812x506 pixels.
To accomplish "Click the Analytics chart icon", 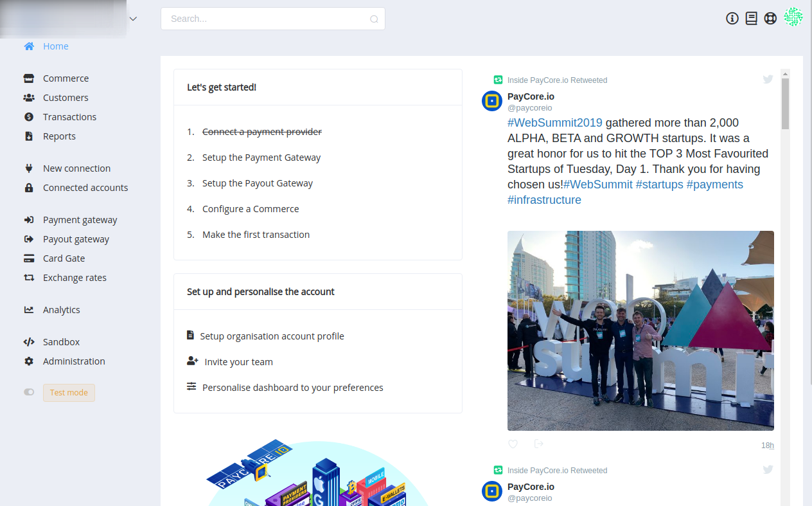I will pos(29,310).
